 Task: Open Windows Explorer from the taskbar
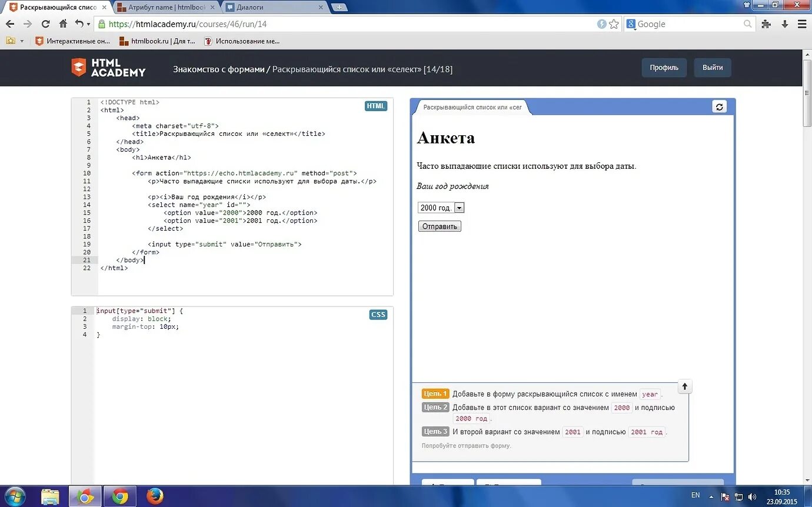pyautogui.click(x=50, y=496)
